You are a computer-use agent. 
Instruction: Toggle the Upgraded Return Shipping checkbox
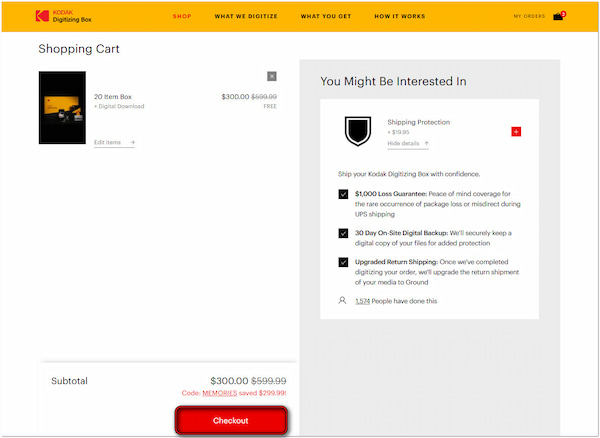pos(343,262)
